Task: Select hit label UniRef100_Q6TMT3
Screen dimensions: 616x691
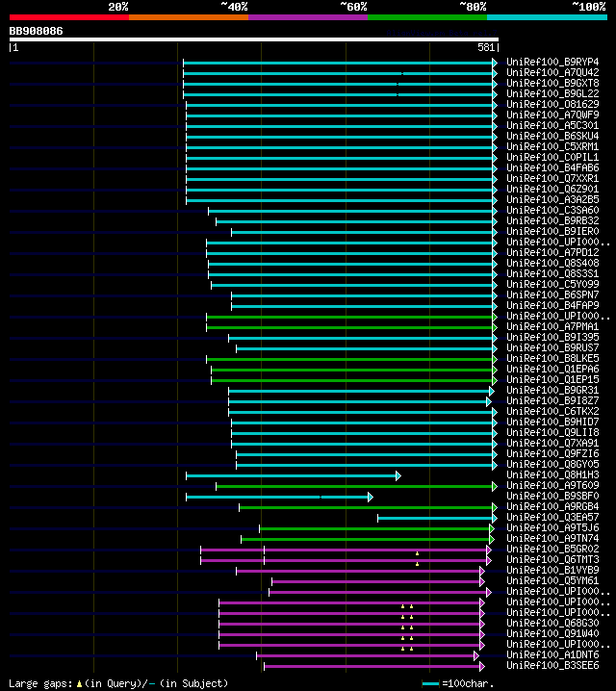Action: pos(552,559)
